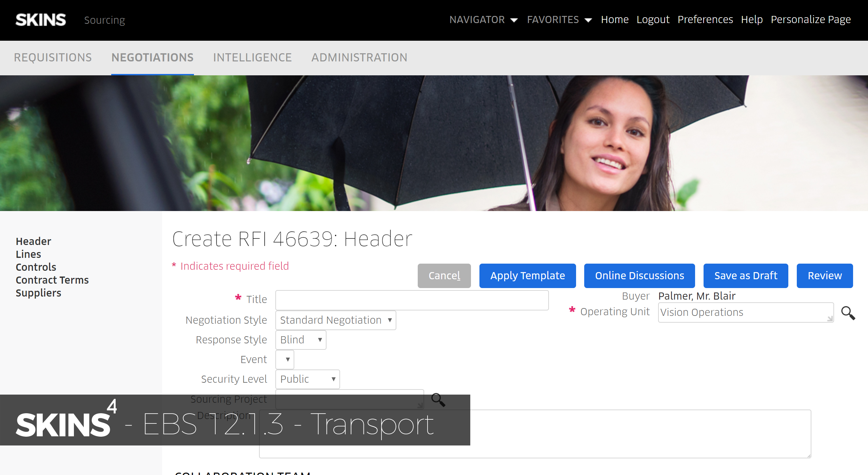Click the Review button
868x475 pixels.
click(x=825, y=275)
